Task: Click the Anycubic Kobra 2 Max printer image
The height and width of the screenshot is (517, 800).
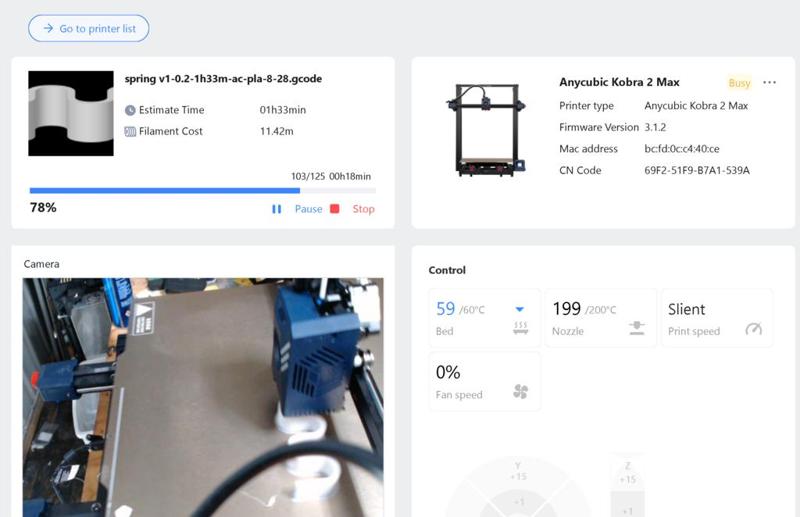Action: pos(486,130)
